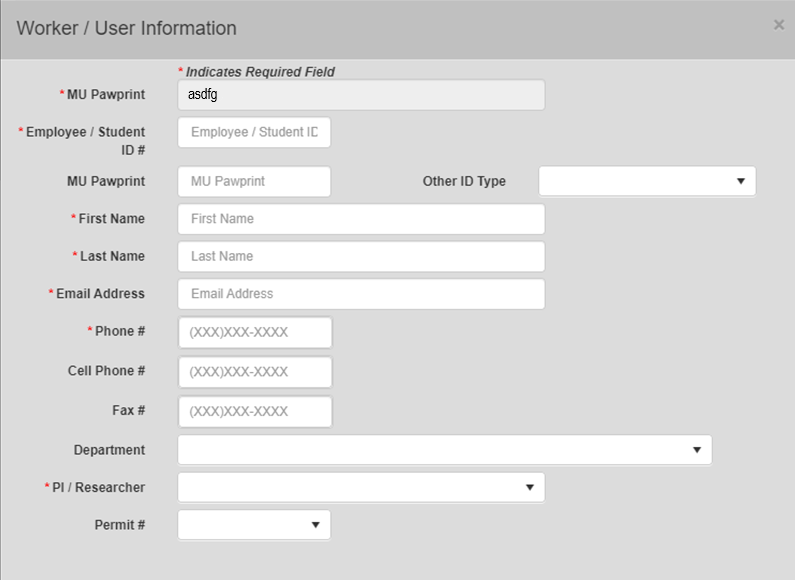Expand the Department dropdown list

tap(445, 450)
